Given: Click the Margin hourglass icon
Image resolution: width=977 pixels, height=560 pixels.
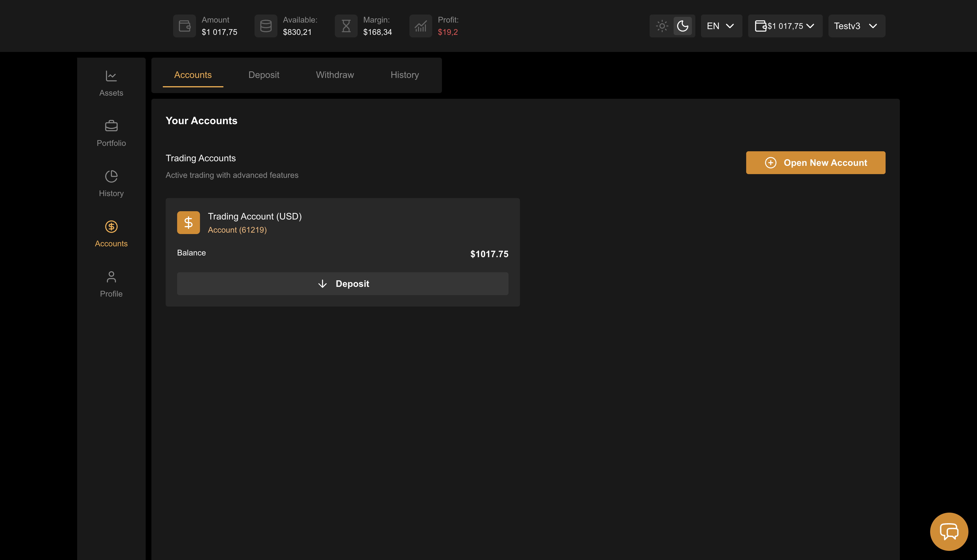Looking at the screenshot, I should [346, 26].
